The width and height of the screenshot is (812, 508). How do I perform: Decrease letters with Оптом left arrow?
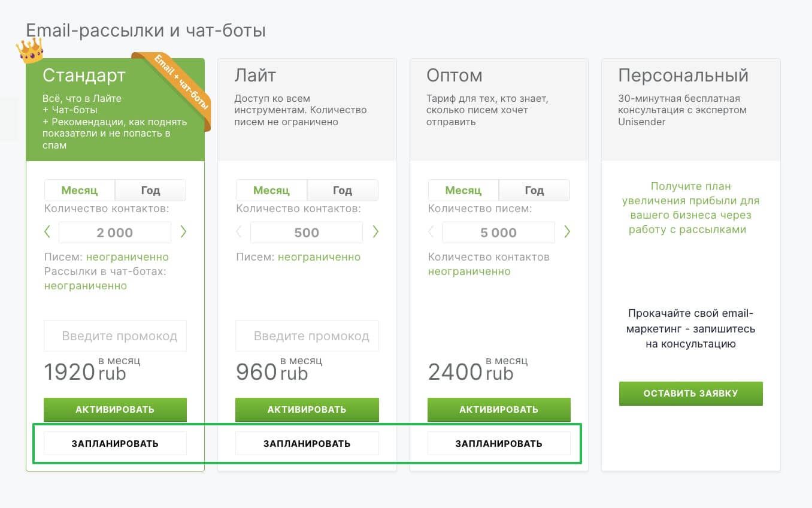[x=431, y=232]
